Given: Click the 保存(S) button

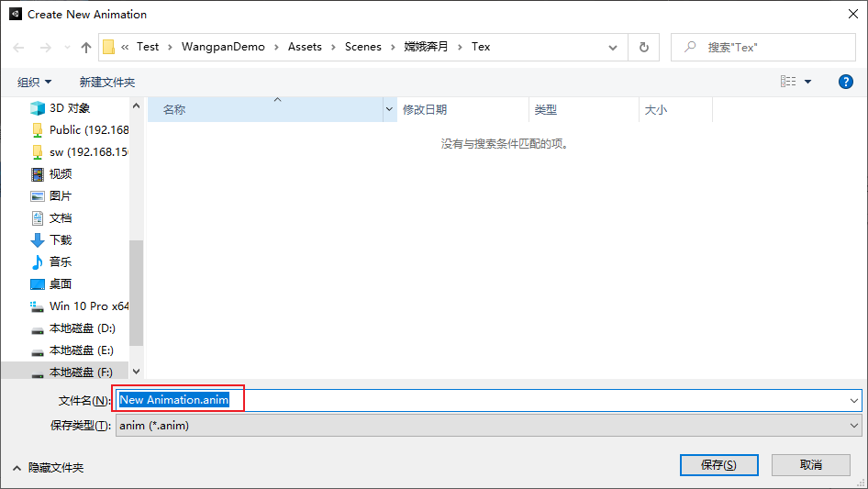Looking at the screenshot, I should 718,464.
